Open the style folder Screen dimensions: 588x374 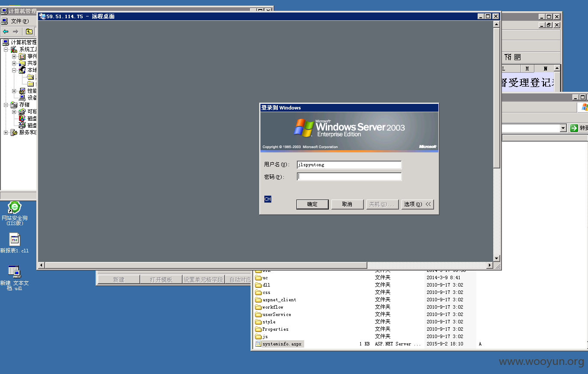[265, 322]
